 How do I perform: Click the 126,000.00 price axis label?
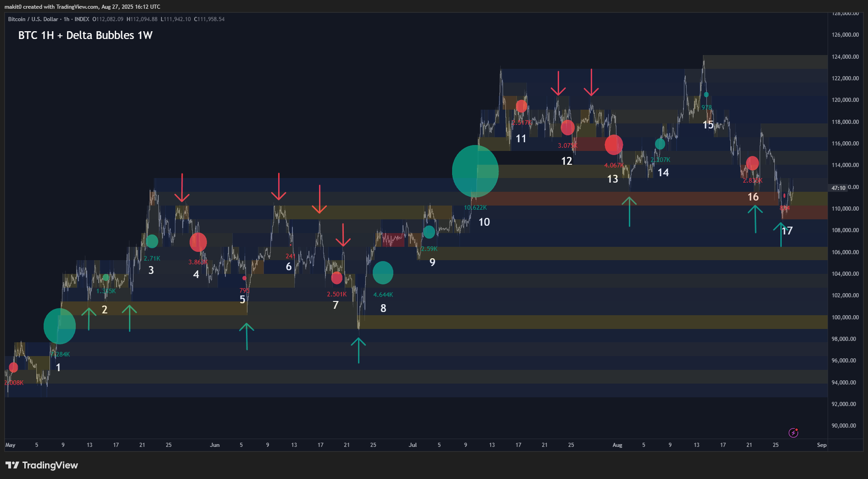(845, 35)
